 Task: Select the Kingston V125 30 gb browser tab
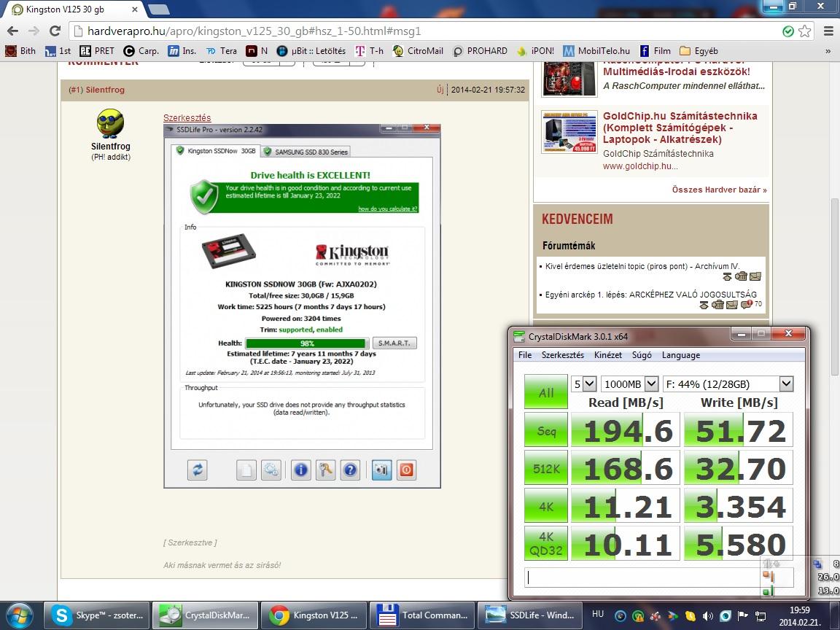[x=75, y=9]
